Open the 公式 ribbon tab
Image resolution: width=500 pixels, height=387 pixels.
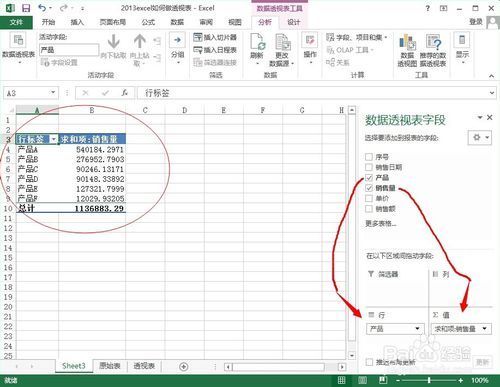click(x=148, y=22)
